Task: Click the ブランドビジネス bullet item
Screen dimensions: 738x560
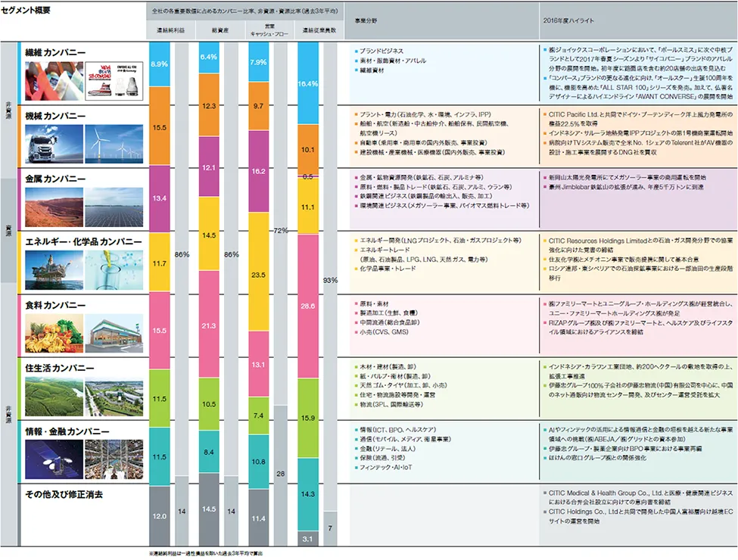Action: coord(379,51)
